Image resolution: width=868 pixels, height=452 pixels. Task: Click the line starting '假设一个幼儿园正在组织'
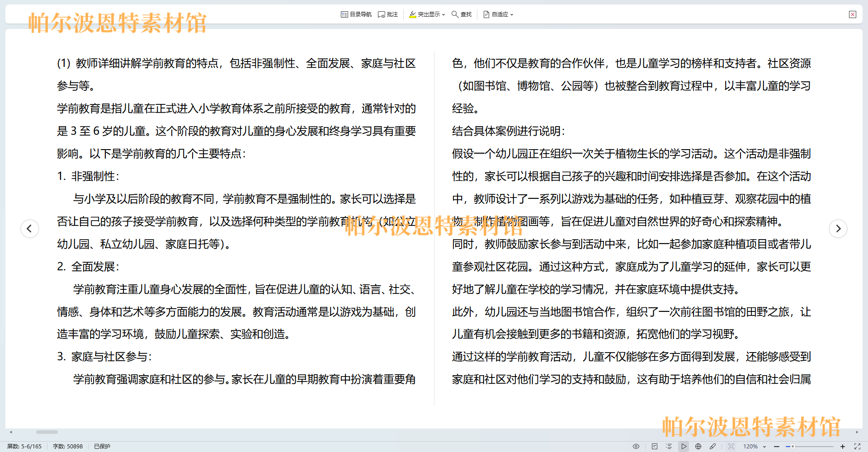(x=632, y=154)
